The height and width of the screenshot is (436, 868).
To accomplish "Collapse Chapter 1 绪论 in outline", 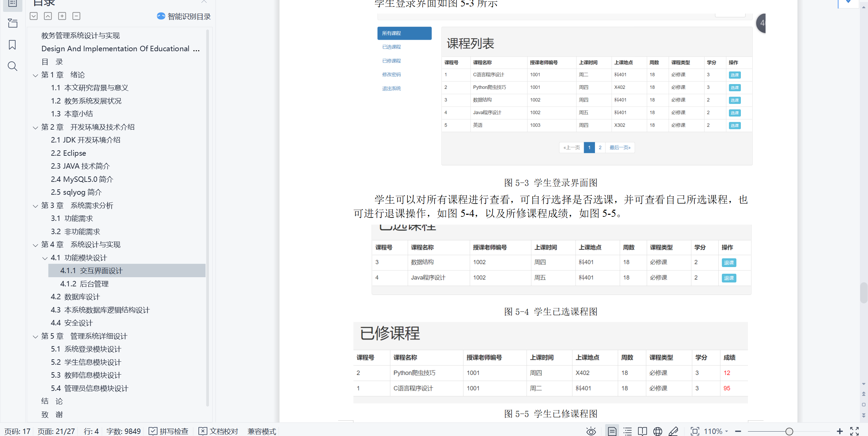I will [35, 75].
